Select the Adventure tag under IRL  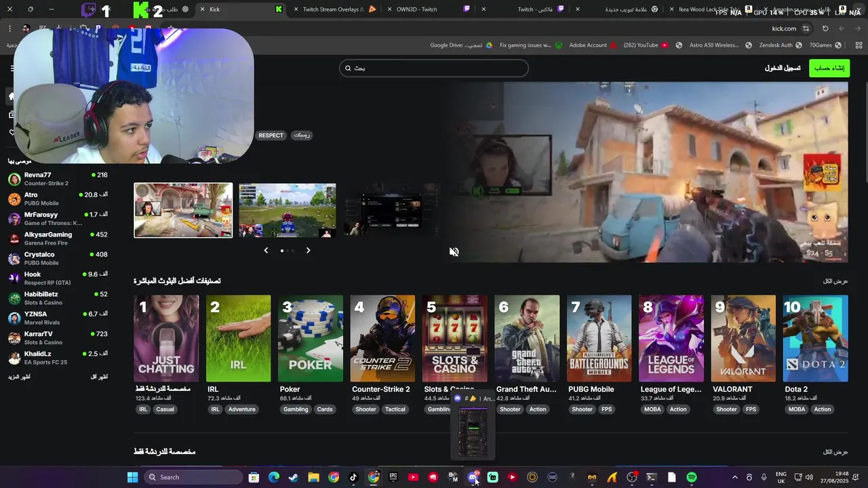(x=241, y=409)
